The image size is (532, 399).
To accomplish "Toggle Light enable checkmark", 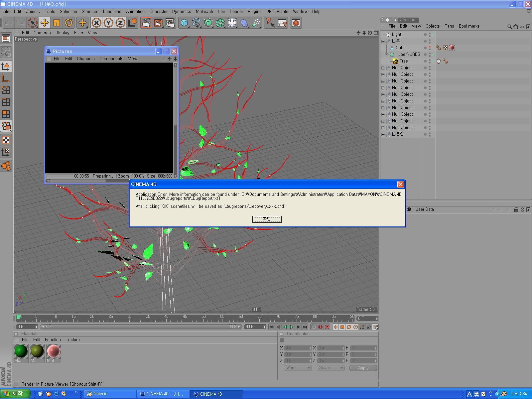I will pyautogui.click(x=433, y=35).
